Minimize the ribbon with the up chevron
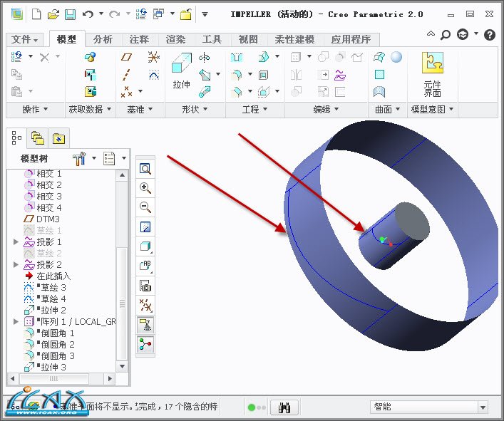The height and width of the screenshot is (421, 504). click(431, 33)
